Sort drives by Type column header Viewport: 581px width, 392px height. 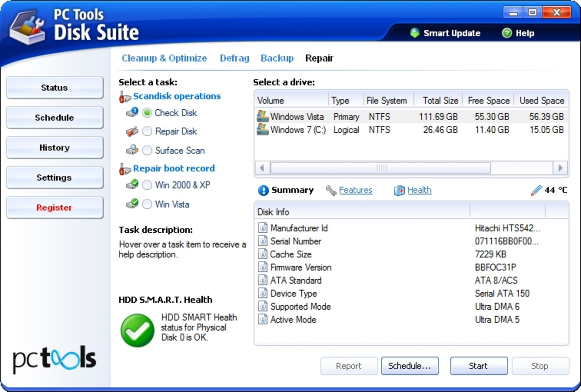(346, 100)
